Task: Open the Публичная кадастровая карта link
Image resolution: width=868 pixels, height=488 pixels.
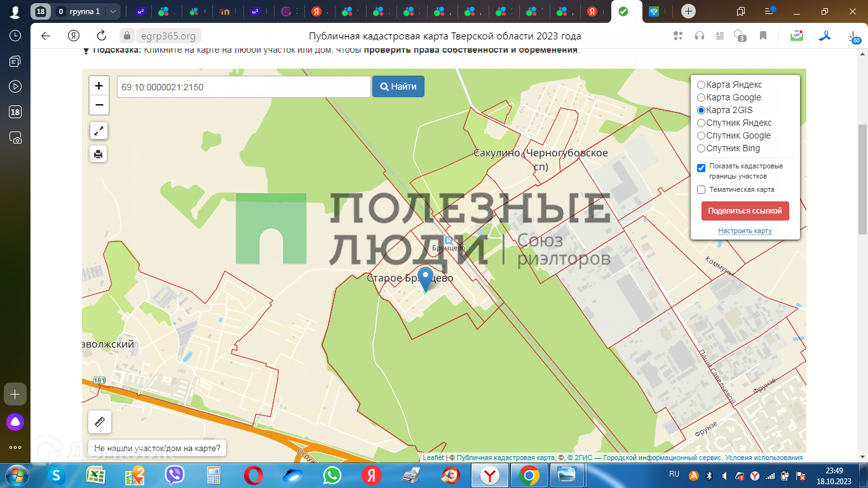Action: coord(506,457)
